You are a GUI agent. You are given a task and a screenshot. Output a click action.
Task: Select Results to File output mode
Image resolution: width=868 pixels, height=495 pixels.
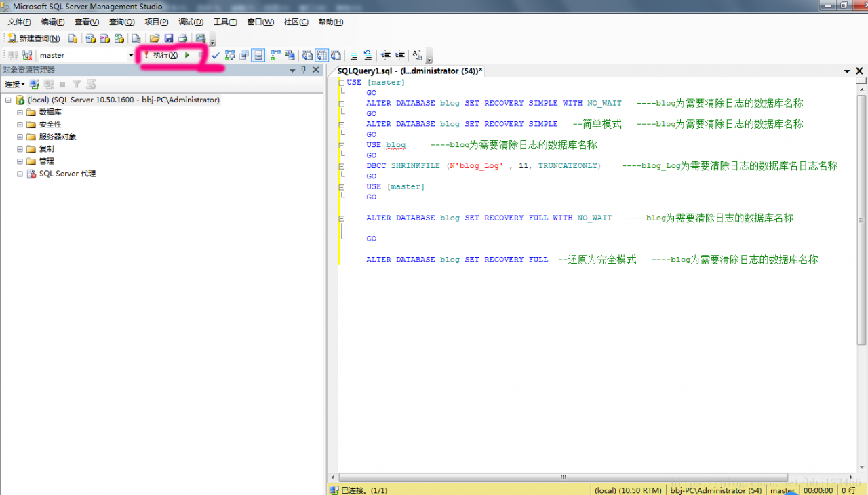pyautogui.click(x=335, y=55)
